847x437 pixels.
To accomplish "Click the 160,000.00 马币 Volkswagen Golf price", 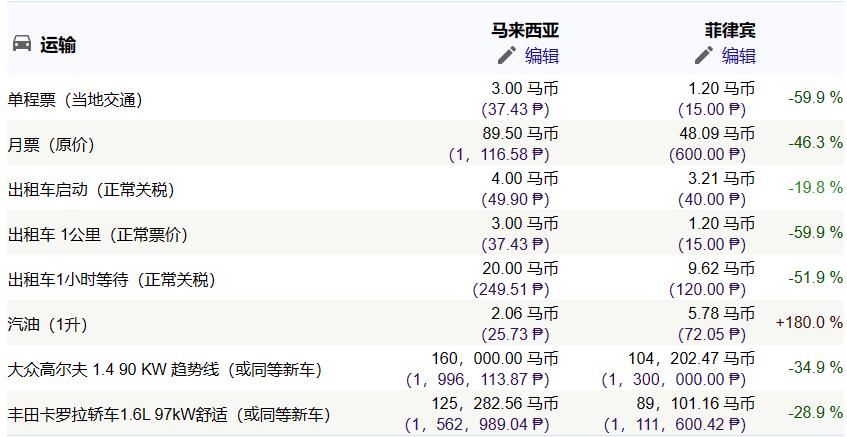I will click(495, 359).
